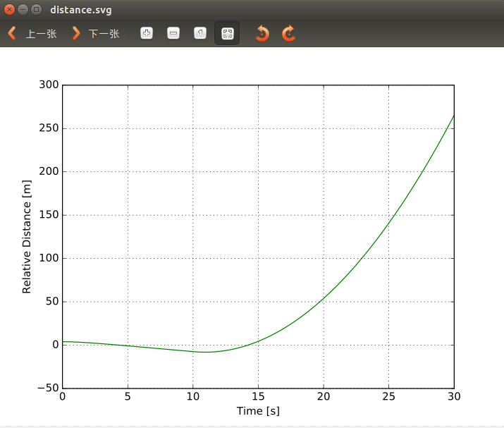Click the "Relative Distance [m]" axis label
504x428 pixels.
27,236
